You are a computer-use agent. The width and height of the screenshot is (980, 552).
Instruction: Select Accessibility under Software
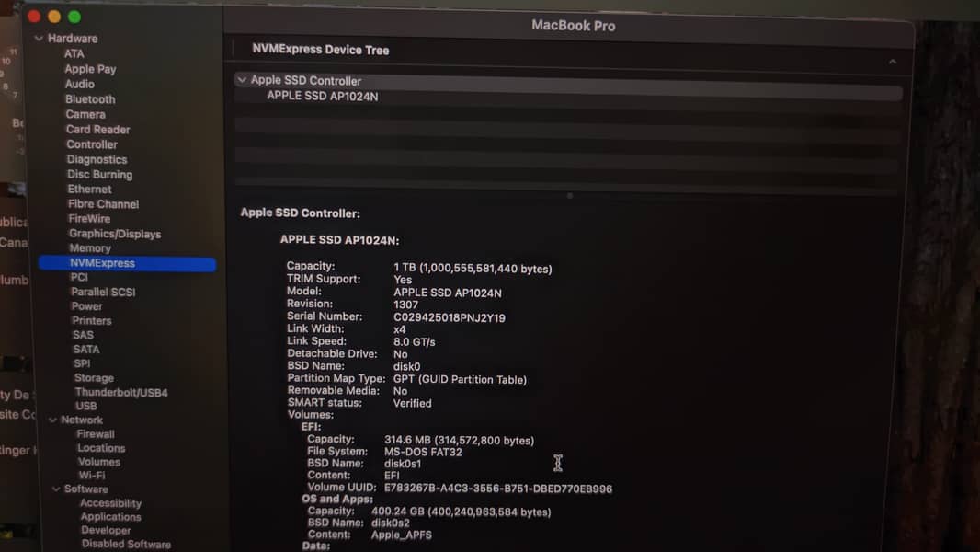(x=110, y=503)
